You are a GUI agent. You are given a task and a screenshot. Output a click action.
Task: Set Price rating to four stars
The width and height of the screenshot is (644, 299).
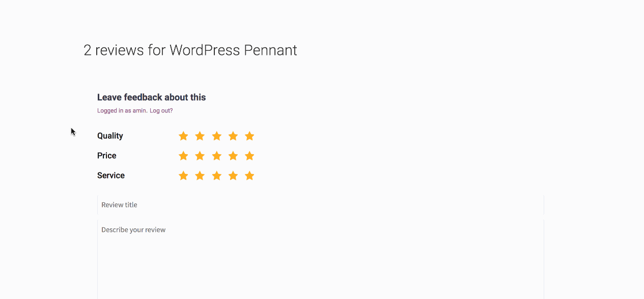coord(233,156)
